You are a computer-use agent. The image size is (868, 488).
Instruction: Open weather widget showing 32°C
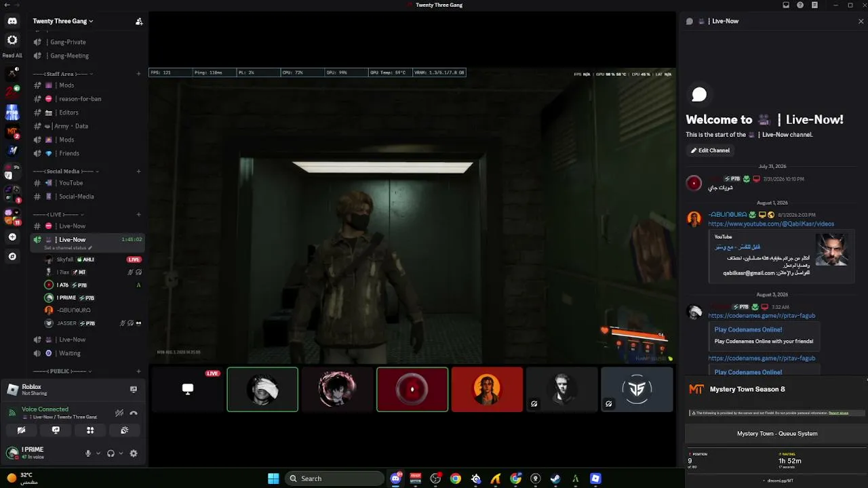(x=22, y=479)
